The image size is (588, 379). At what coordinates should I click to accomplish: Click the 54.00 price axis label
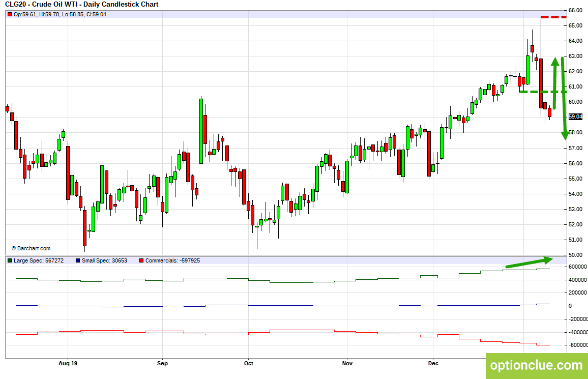[575, 194]
